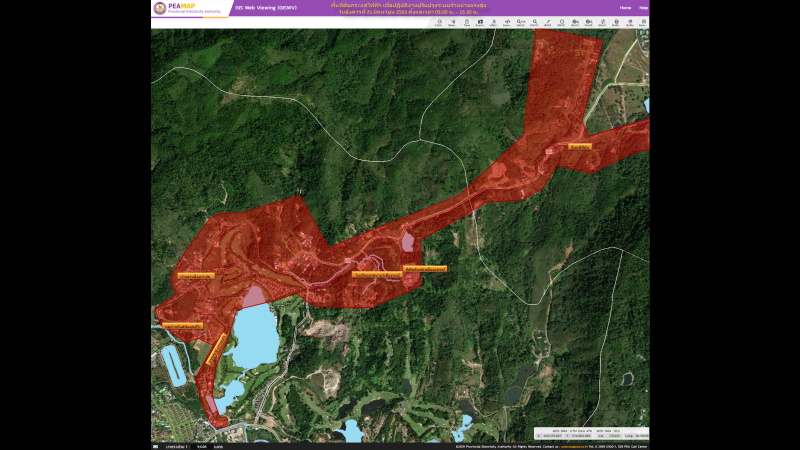The image size is (800, 450).
Task: Open the Basemap tool in toolbar
Action: point(480,22)
